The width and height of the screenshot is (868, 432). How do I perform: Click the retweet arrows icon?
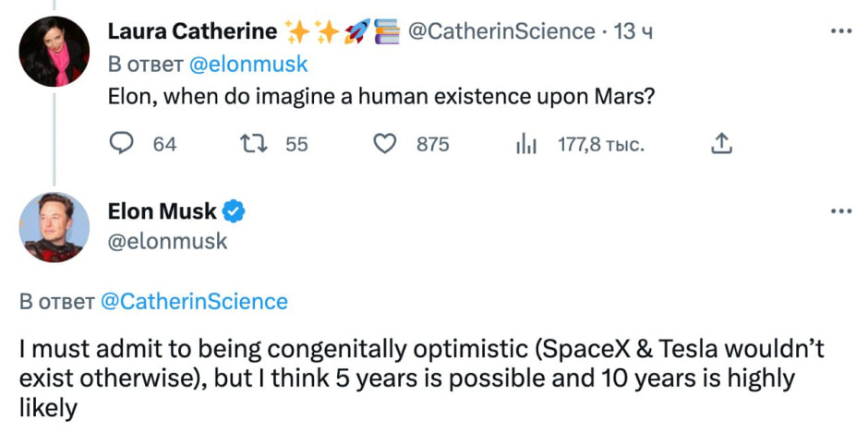[251, 144]
